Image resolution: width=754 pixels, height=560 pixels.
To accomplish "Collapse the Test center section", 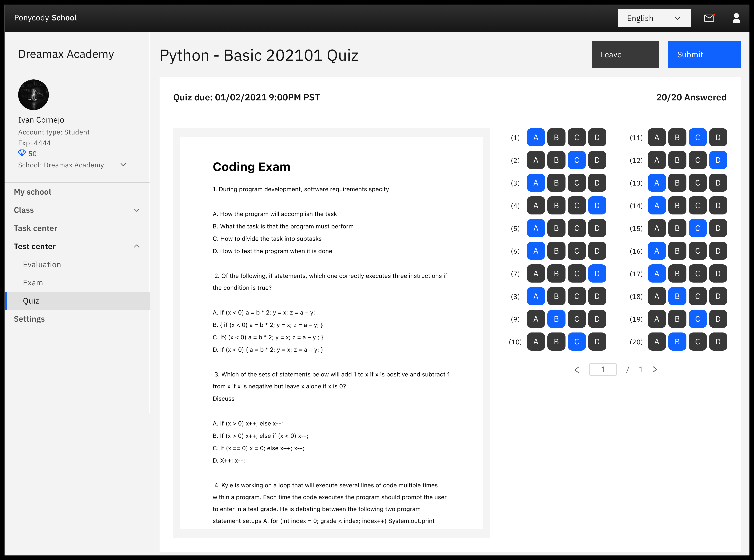I will (136, 246).
